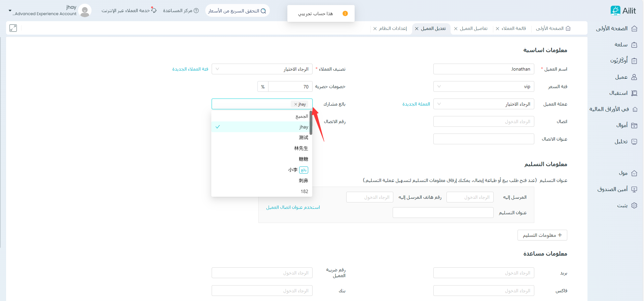Viewport: 644px width, 301px height.
Task: Click the online customer service headset icon
Action: click(x=154, y=10)
